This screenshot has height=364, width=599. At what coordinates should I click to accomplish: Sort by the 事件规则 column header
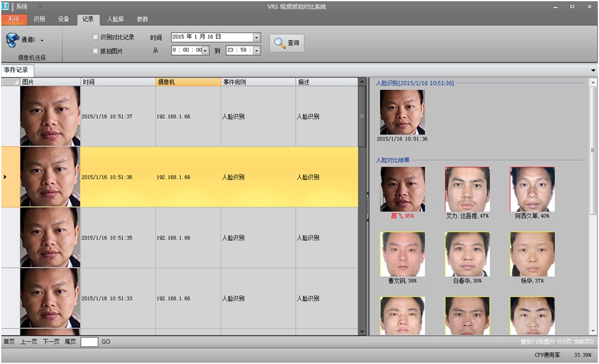(x=258, y=82)
